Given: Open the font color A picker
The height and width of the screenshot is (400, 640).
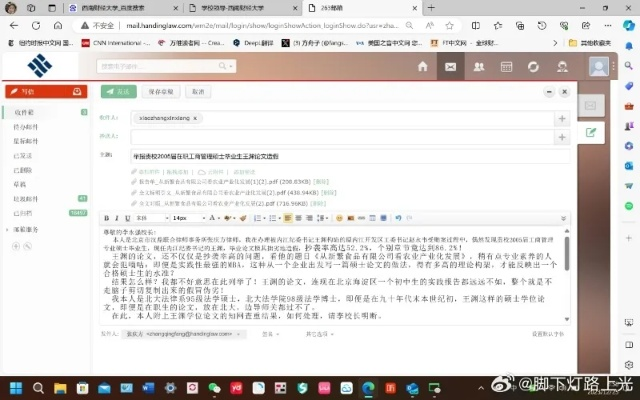Looking at the screenshot, I should 214,218.
